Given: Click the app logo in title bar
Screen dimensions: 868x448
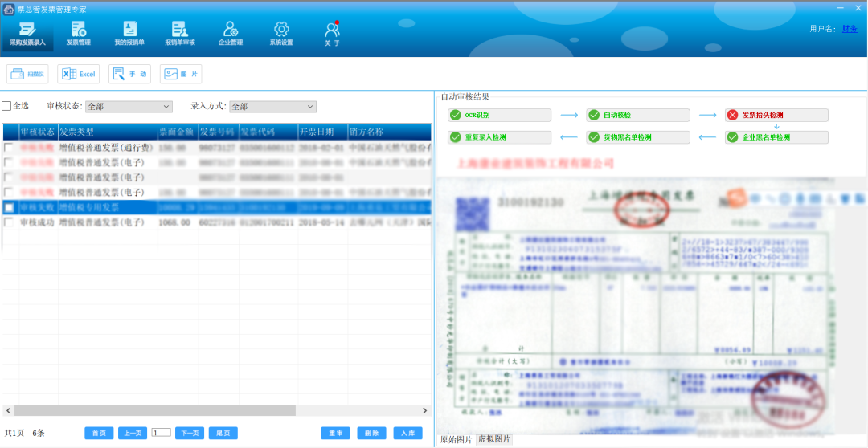Looking at the screenshot, I should 9,10.
